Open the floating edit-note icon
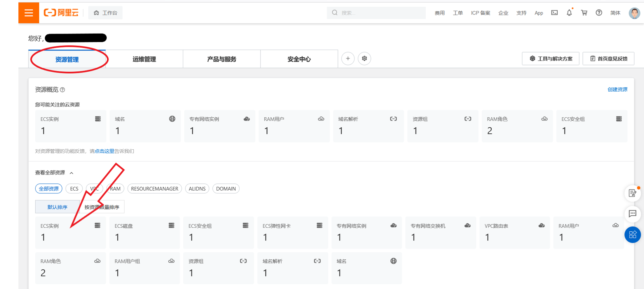644x289 pixels. pyautogui.click(x=632, y=193)
